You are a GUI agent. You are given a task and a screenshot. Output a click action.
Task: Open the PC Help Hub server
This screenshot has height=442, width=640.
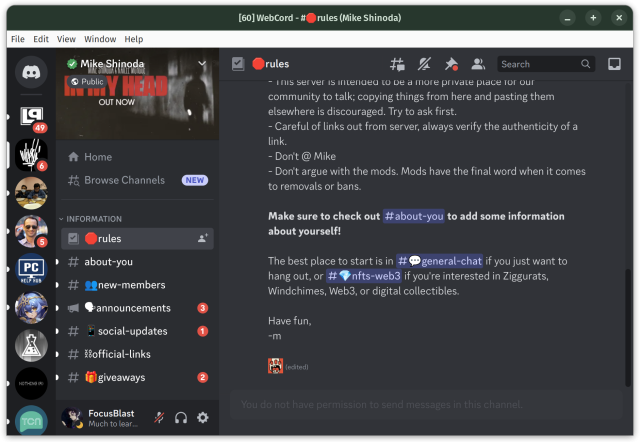pos(31,269)
